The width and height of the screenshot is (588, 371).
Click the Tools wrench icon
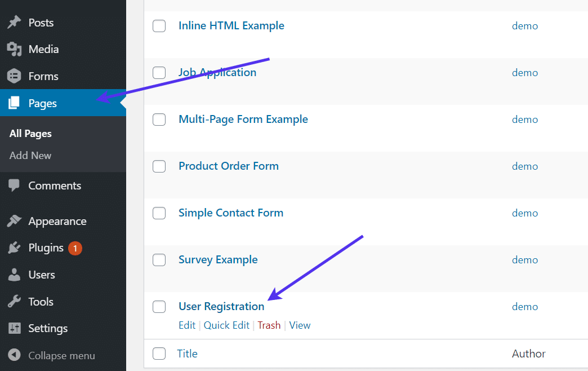(15, 302)
